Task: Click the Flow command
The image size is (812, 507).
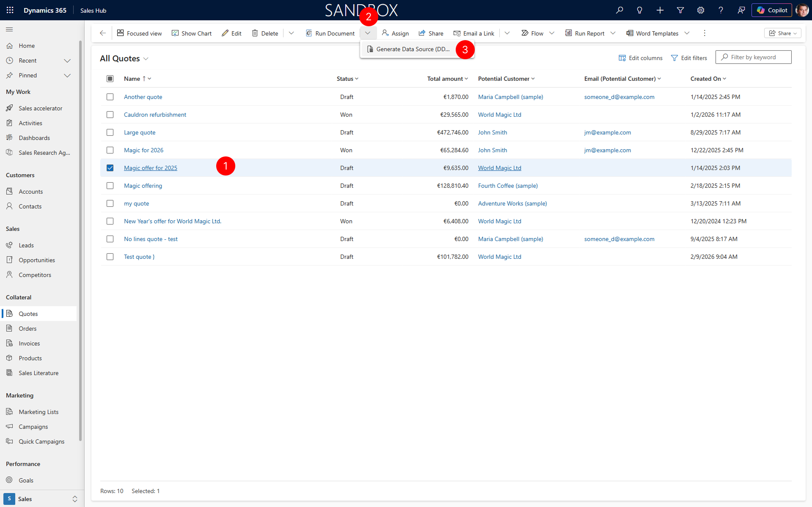Action: coord(532,33)
